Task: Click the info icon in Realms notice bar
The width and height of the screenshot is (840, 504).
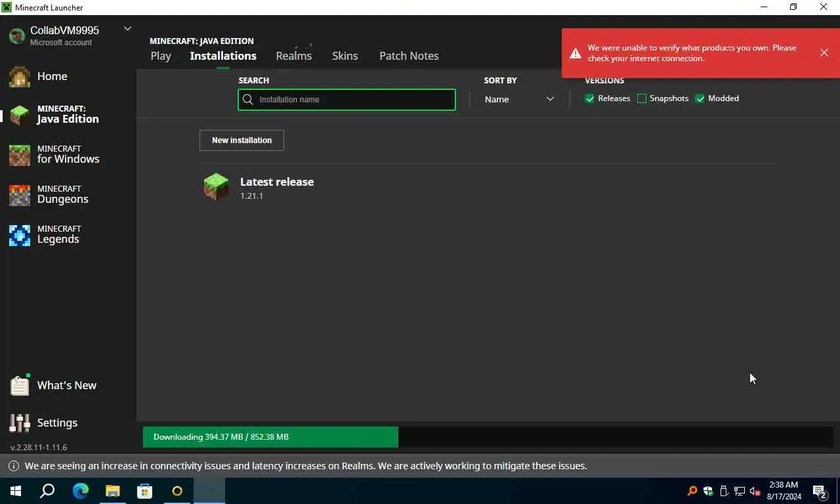Action: click(x=13, y=466)
